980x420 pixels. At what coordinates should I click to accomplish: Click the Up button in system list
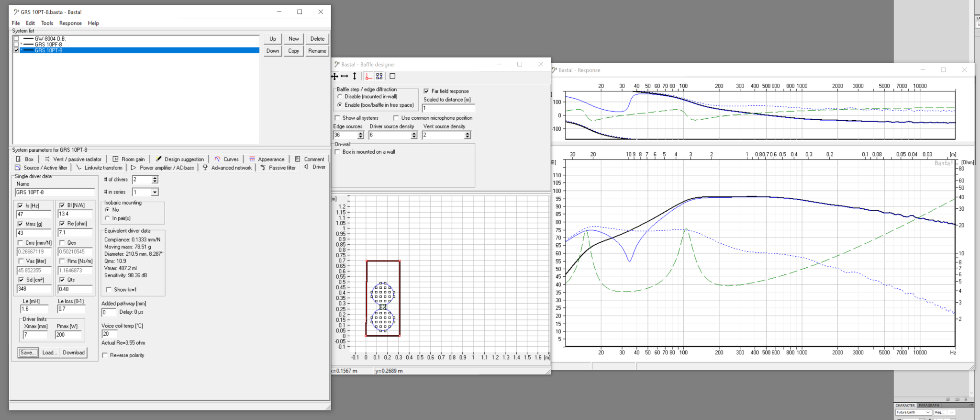point(273,39)
